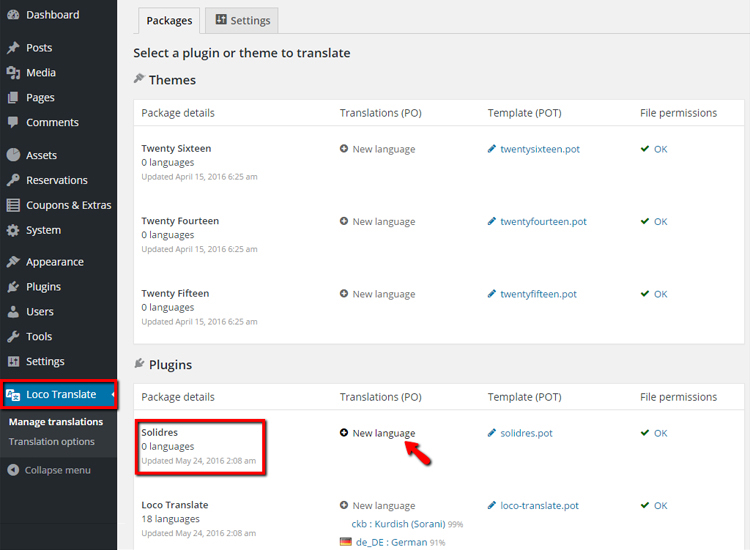Click plus icon for Twenty Fifteen new language
This screenshot has width=750, height=550.
pos(343,294)
